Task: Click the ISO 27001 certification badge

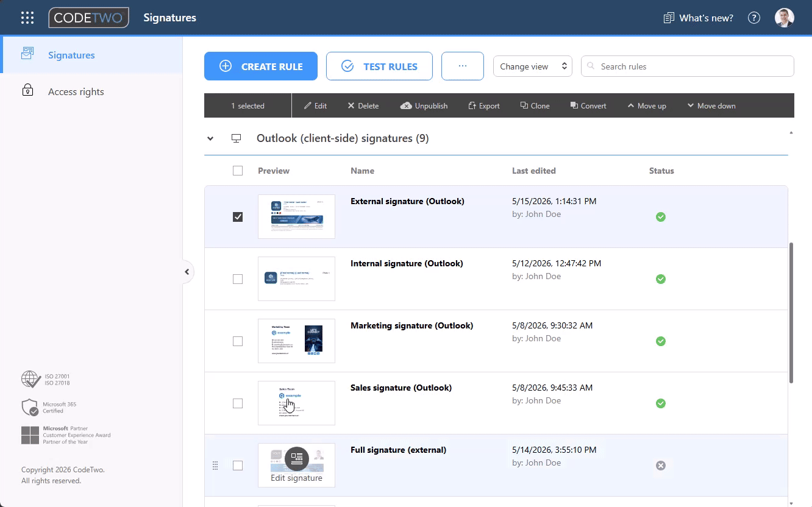Action: pyautogui.click(x=46, y=380)
